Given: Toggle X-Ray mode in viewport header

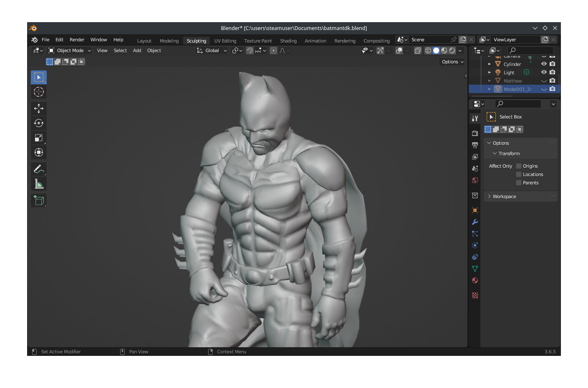Looking at the screenshot, I should click(x=417, y=50).
